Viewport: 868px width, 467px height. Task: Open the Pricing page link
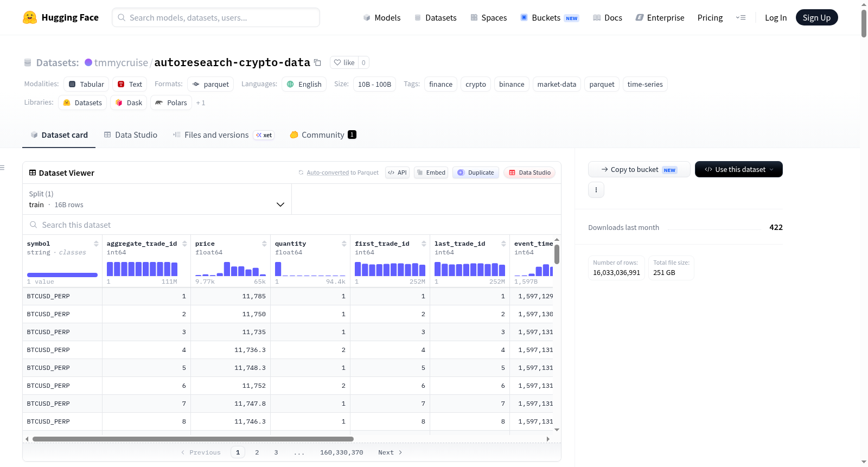[x=710, y=17]
